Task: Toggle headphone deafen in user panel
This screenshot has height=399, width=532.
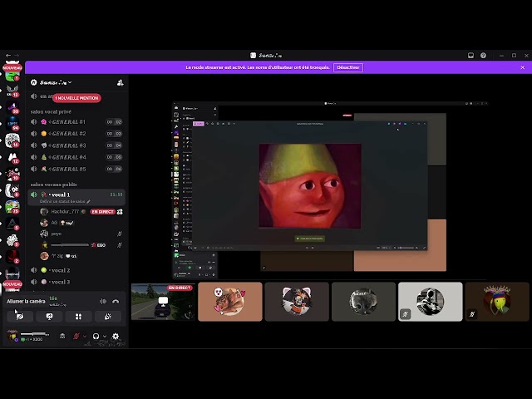Action: click(96, 336)
